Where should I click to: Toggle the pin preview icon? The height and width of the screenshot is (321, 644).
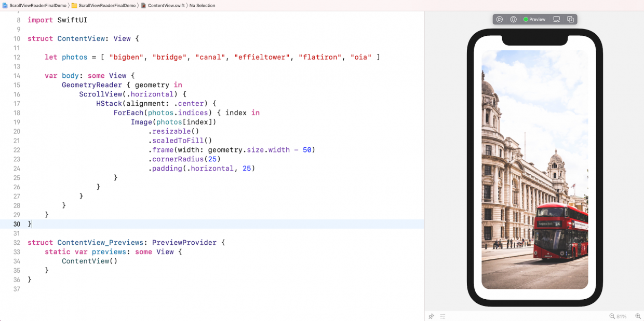(431, 316)
